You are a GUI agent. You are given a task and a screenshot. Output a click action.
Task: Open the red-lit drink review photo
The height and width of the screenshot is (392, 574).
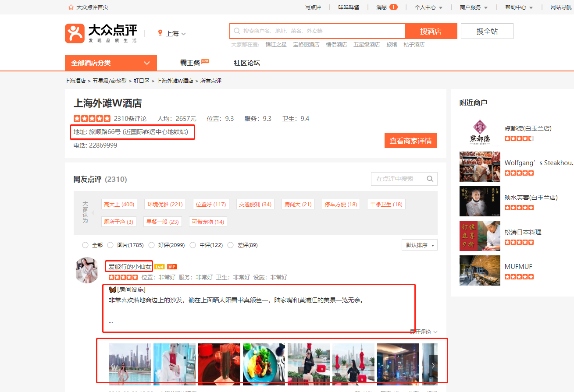point(219,364)
